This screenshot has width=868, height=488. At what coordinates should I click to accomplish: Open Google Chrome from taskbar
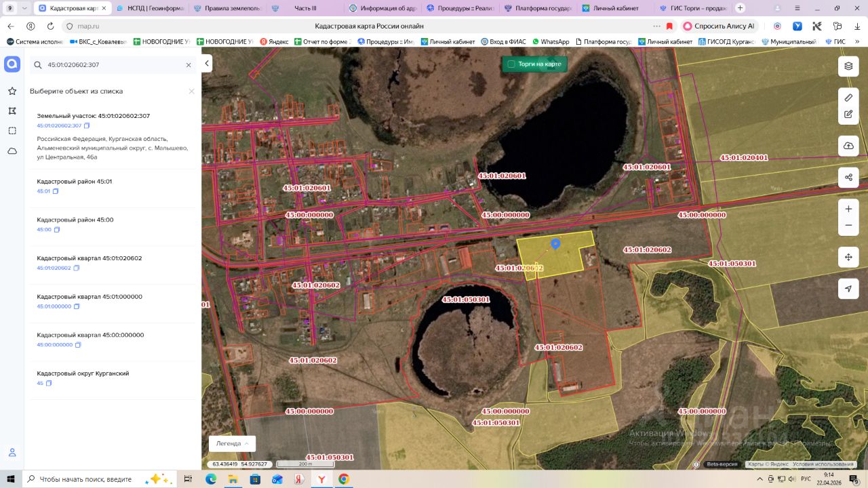(x=344, y=479)
